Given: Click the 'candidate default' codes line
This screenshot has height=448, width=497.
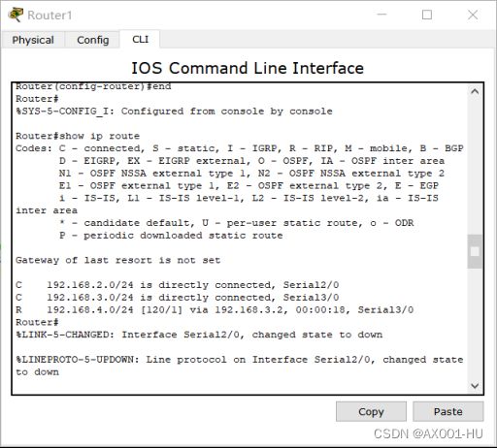Looking at the screenshot, I should click(237, 223).
